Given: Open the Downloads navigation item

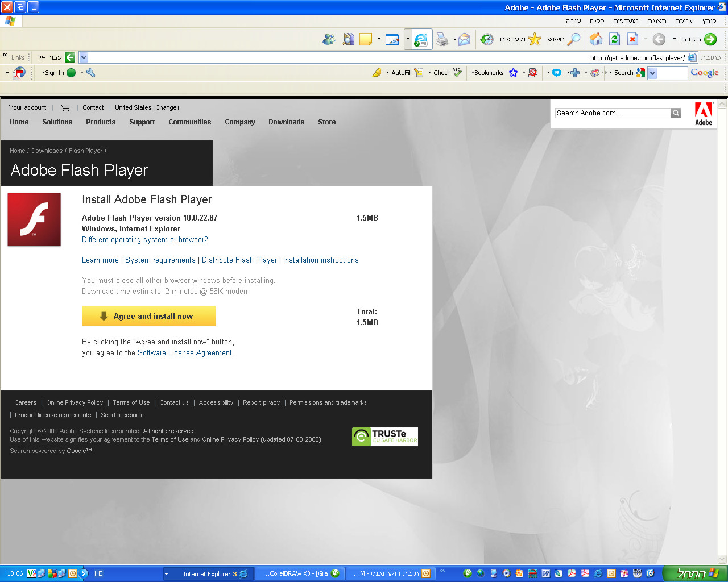Looking at the screenshot, I should point(287,122).
